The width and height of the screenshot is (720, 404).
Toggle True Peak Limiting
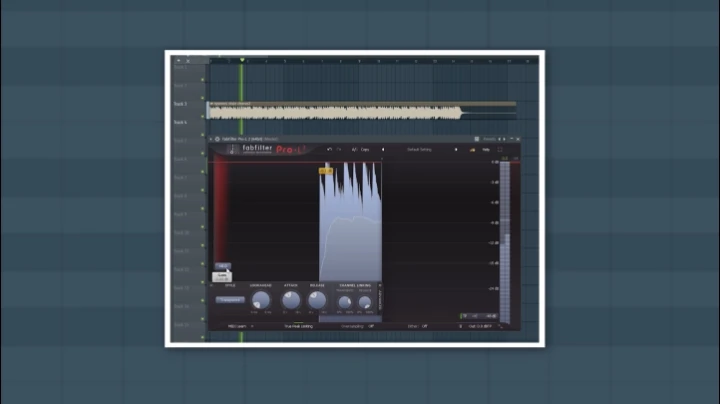click(x=298, y=326)
